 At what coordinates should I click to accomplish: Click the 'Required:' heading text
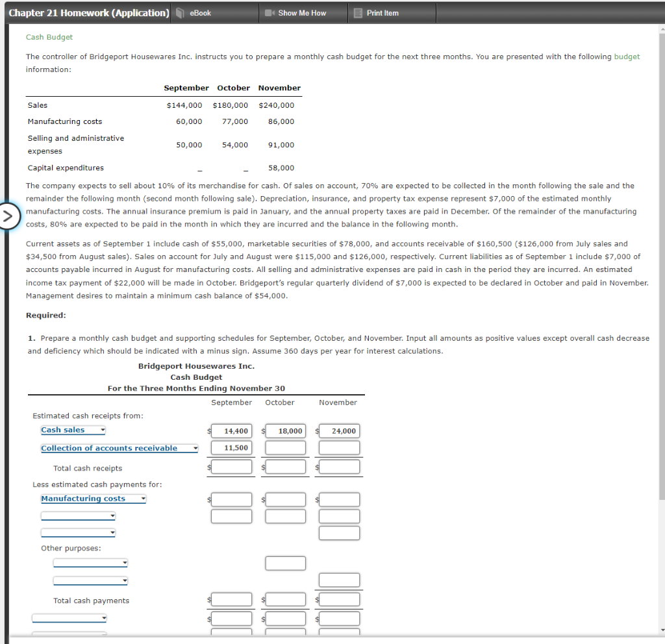46,315
